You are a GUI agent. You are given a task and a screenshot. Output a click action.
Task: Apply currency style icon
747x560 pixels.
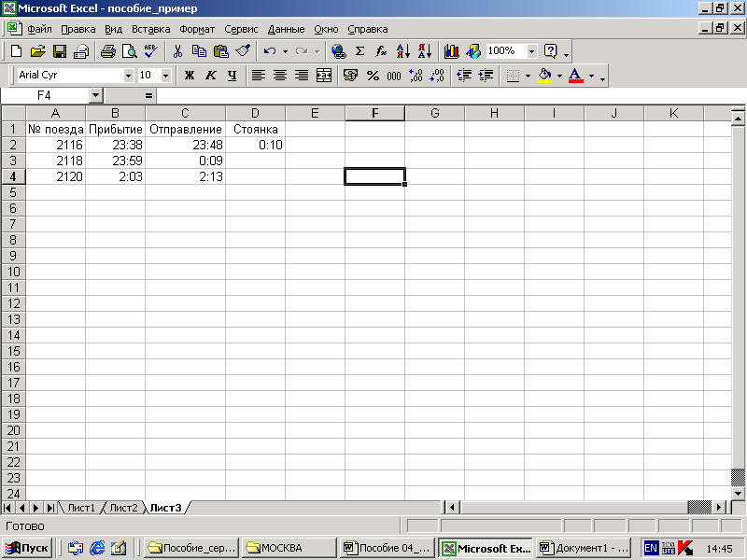point(351,76)
